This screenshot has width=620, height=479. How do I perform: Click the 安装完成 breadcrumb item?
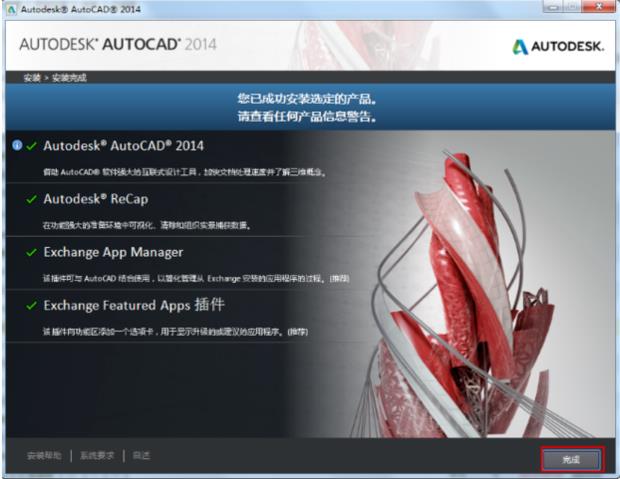tap(69, 78)
